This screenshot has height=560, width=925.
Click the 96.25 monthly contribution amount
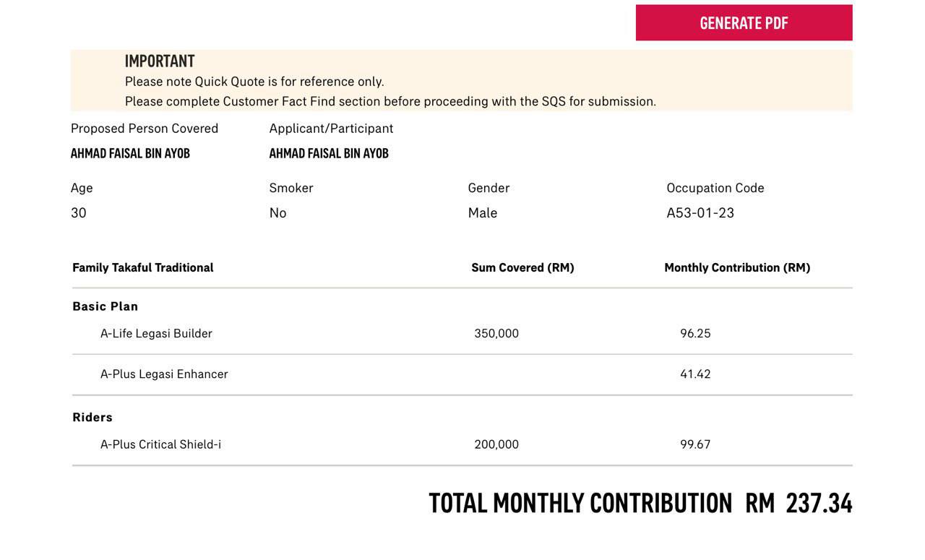pos(695,334)
